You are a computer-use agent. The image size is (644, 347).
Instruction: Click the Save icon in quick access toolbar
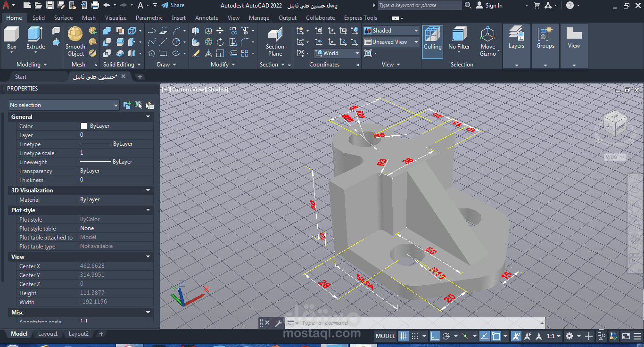(50, 5)
